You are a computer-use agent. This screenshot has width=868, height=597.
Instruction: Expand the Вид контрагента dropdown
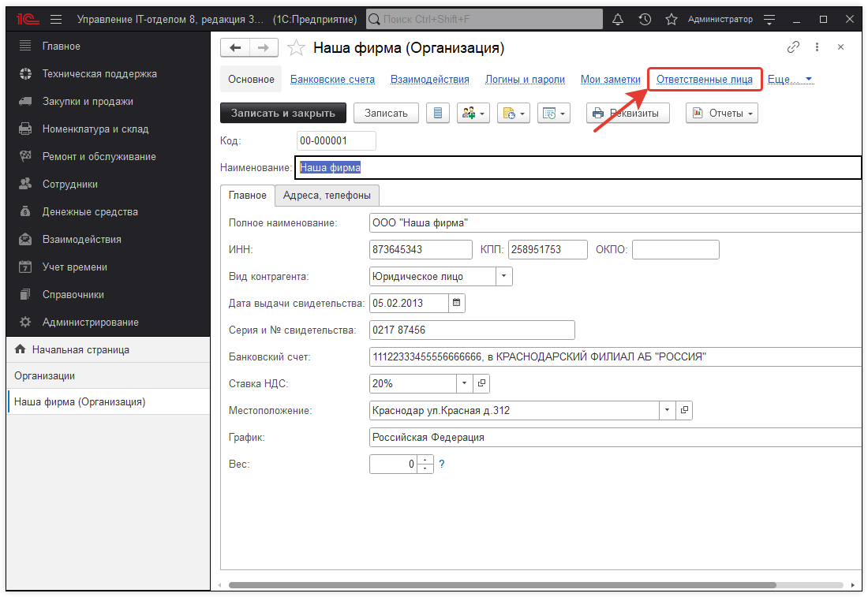point(503,276)
